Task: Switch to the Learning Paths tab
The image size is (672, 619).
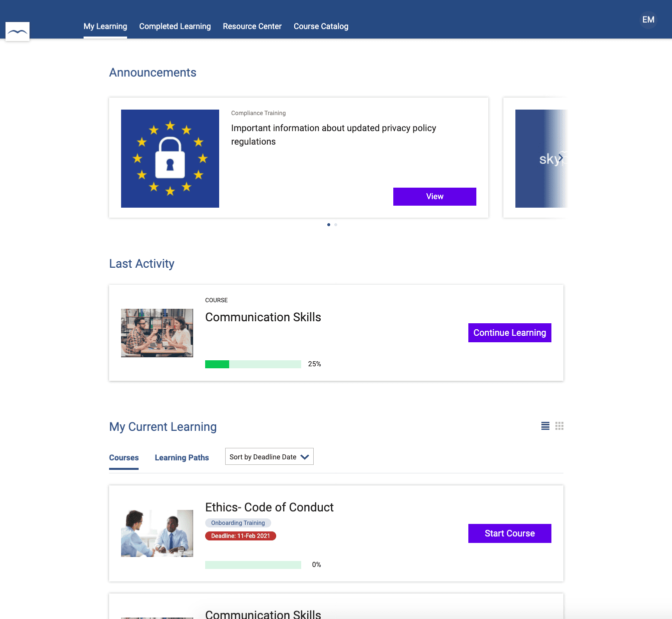Action: coord(182,458)
